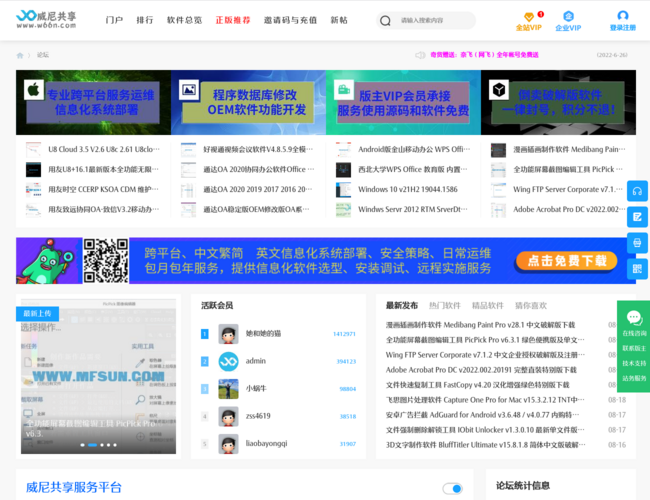Open 飞思图片处理软件 Capture One Pro post
Image resolution: width=650 pixels, height=500 pixels.
485,400
